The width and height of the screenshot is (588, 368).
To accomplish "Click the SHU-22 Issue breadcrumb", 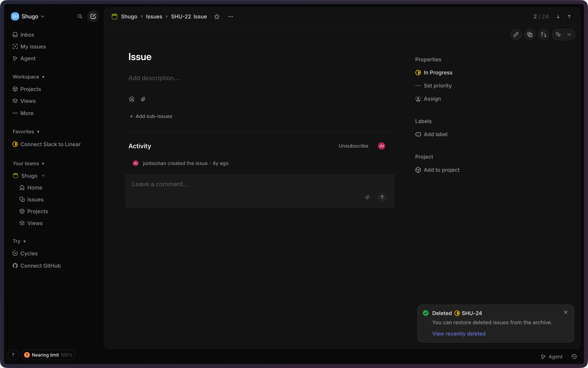I will point(189,17).
